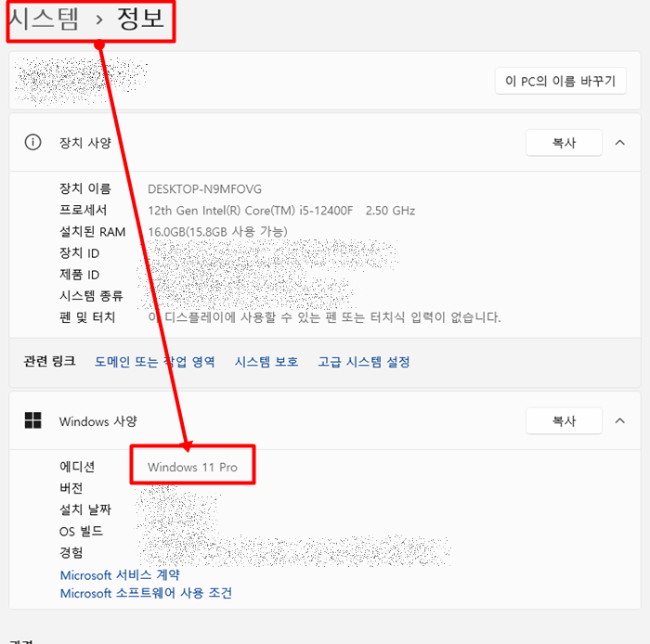The height and width of the screenshot is (644, 650).
Task: Click the Windows 사양 section header
Action: click(325, 420)
